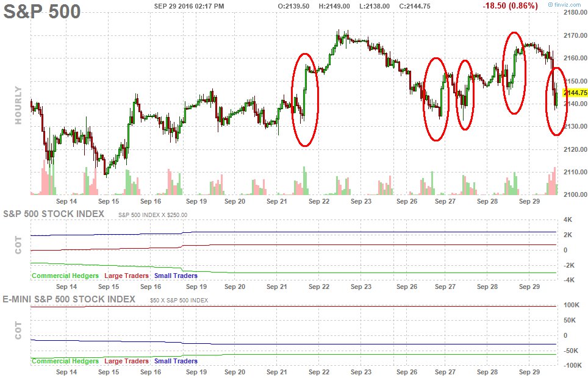Click Large Traders legend in S&P 500 Stock Index panel
This screenshot has width=588, height=378.
[x=126, y=276]
